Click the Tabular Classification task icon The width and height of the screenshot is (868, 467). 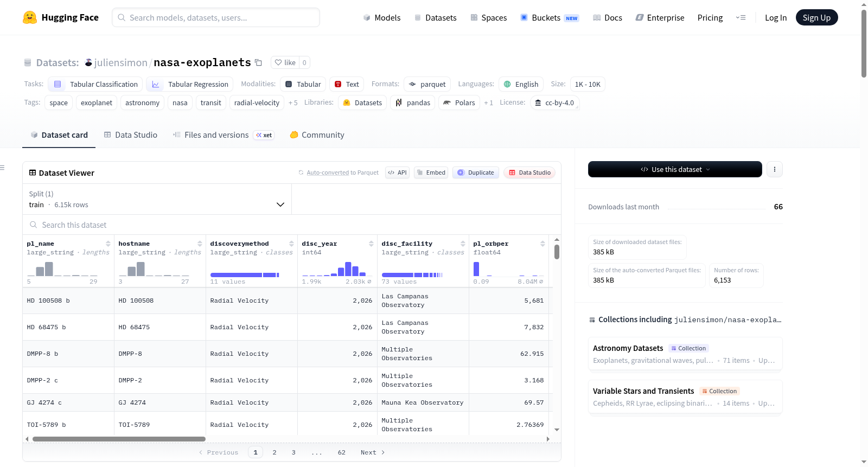click(58, 84)
